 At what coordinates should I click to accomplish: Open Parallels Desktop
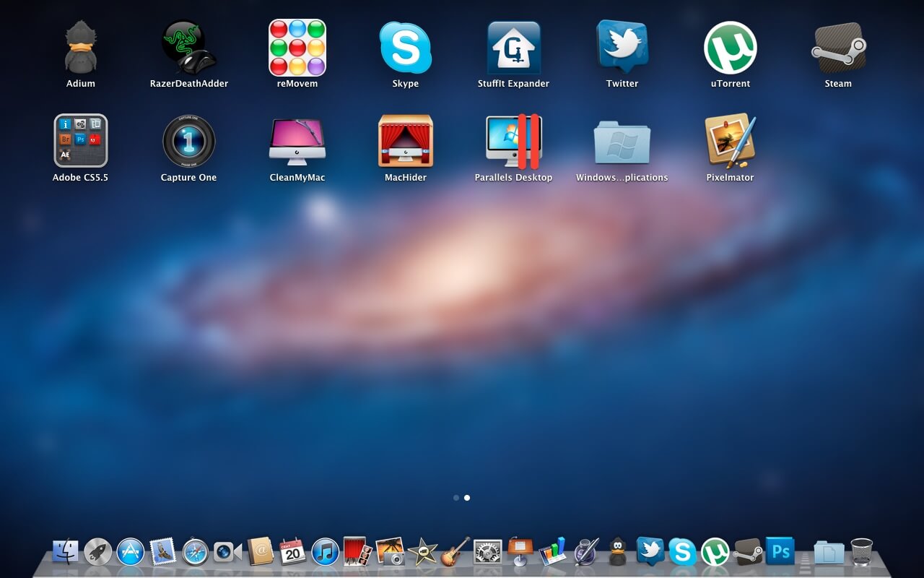[x=513, y=141]
